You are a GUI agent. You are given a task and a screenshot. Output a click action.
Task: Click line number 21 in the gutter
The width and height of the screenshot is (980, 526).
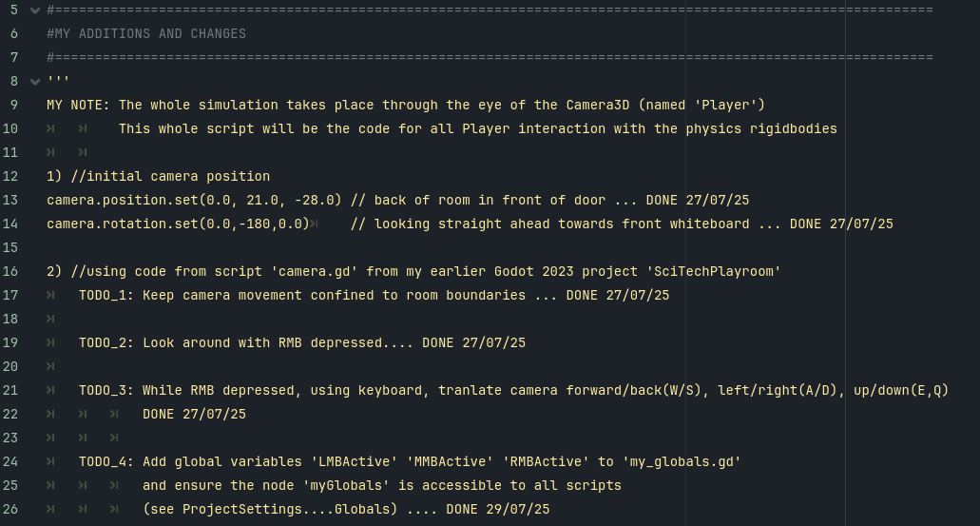(x=10, y=390)
